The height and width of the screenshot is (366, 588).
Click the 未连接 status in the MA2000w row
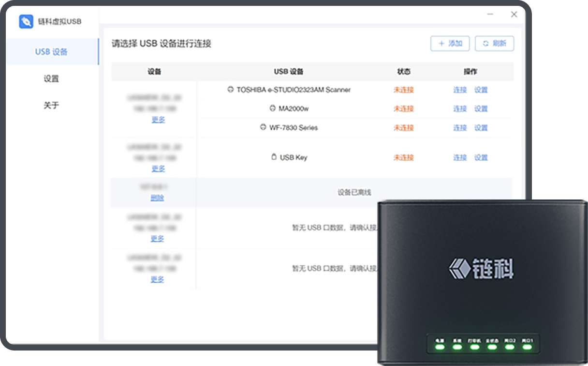point(404,108)
